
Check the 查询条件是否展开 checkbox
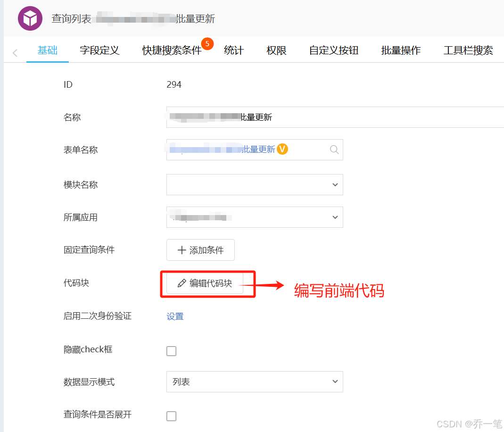point(171,416)
